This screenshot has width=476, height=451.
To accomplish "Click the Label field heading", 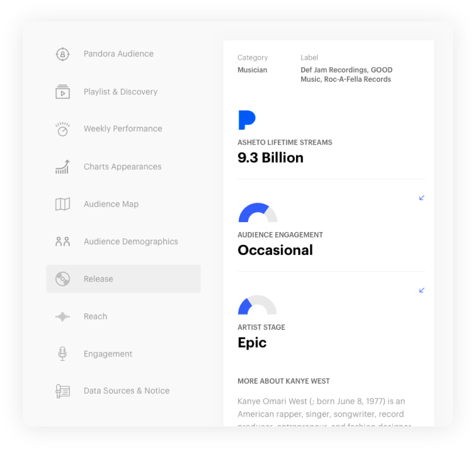I will (x=309, y=58).
